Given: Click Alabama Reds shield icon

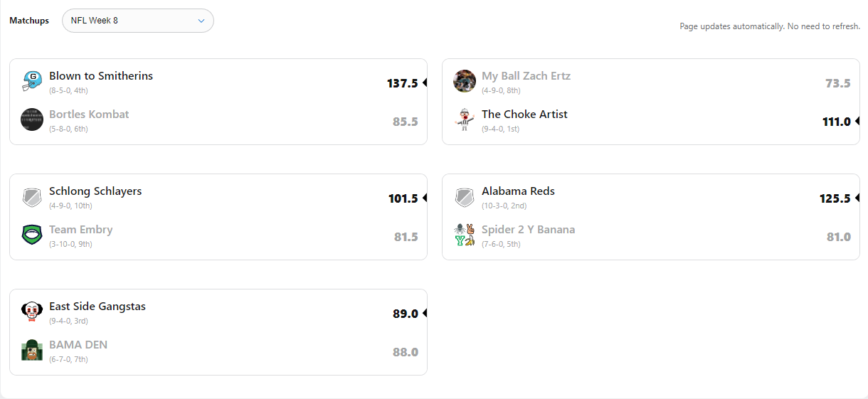Looking at the screenshot, I should (x=465, y=197).
